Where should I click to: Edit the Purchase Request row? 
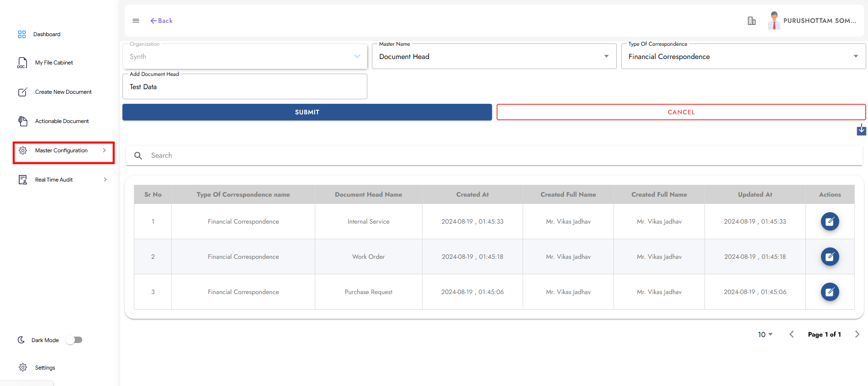click(x=830, y=292)
